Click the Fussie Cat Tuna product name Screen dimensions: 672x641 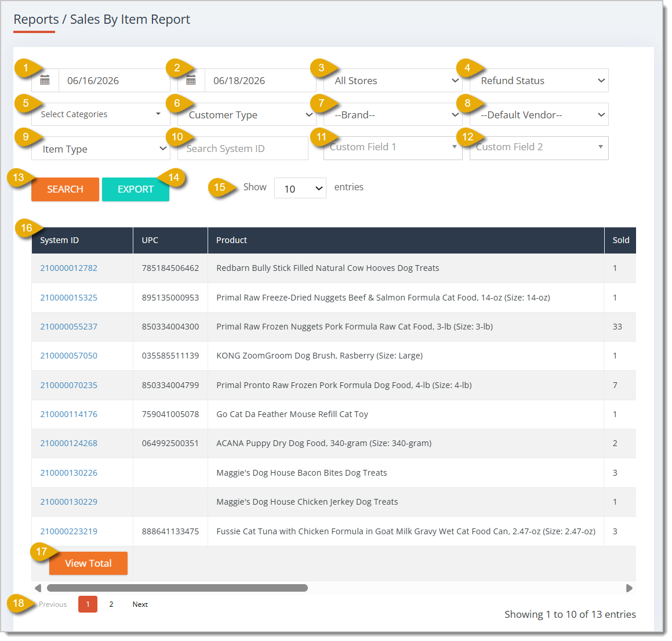pos(406,531)
